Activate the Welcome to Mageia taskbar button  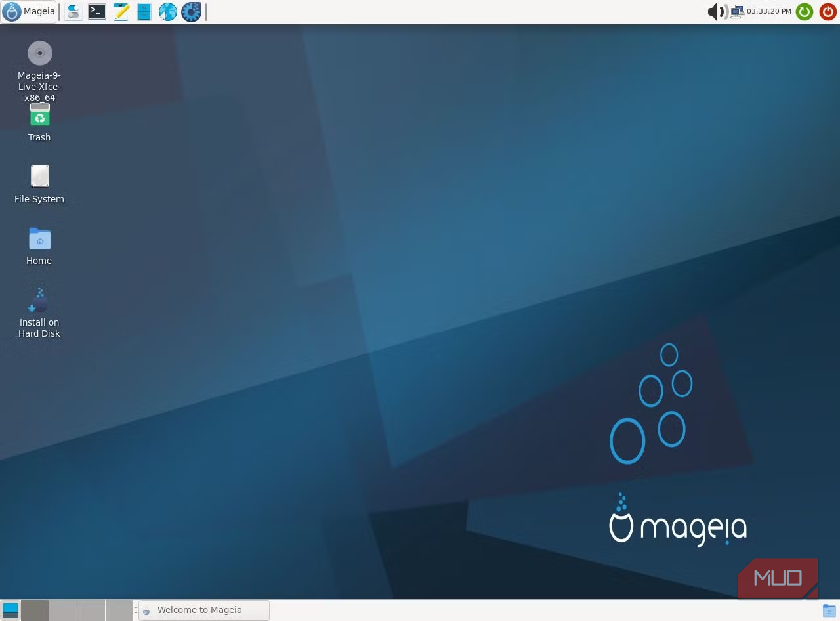click(204, 610)
